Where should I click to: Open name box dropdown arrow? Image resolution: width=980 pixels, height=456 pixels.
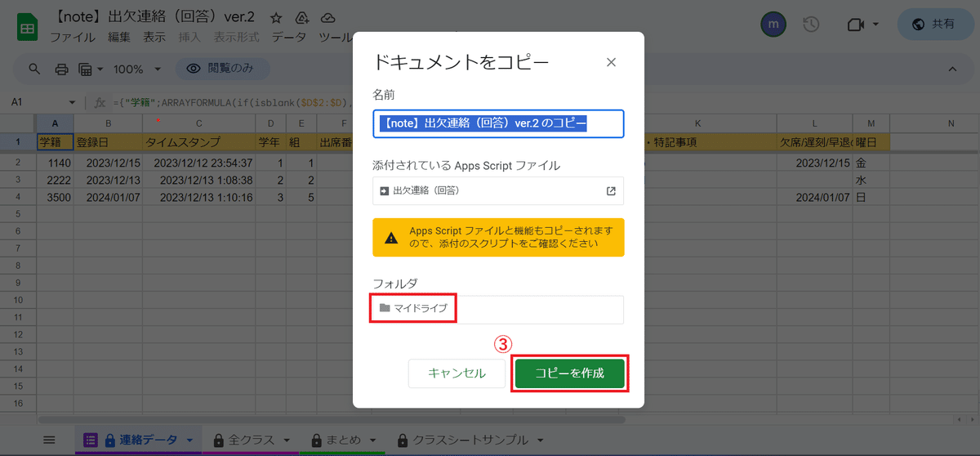point(73,102)
